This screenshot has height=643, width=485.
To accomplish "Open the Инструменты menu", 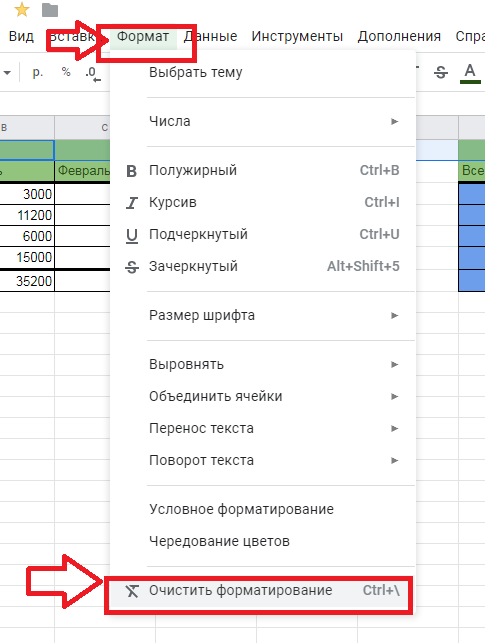I will point(297,36).
